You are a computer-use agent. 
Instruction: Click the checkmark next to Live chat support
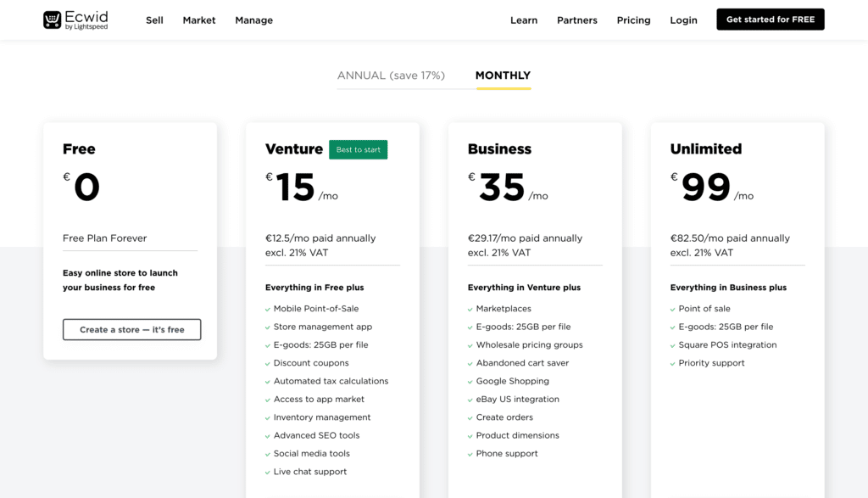pos(268,473)
